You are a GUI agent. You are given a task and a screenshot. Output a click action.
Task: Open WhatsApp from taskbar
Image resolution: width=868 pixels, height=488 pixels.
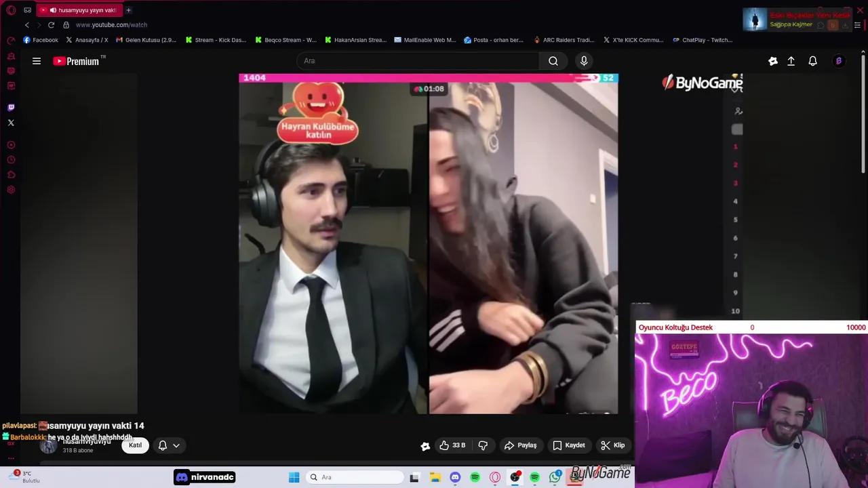tap(555, 477)
